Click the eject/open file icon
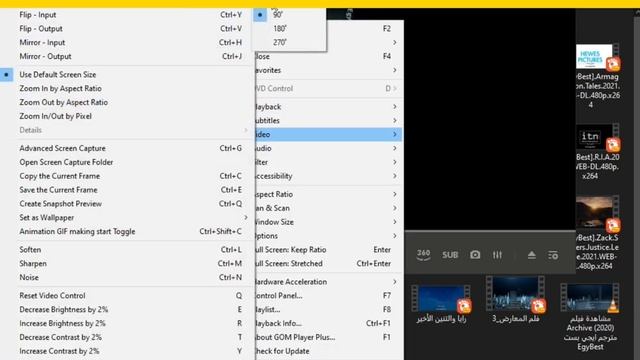The height and width of the screenshot is (360, 640). point(531,255)
